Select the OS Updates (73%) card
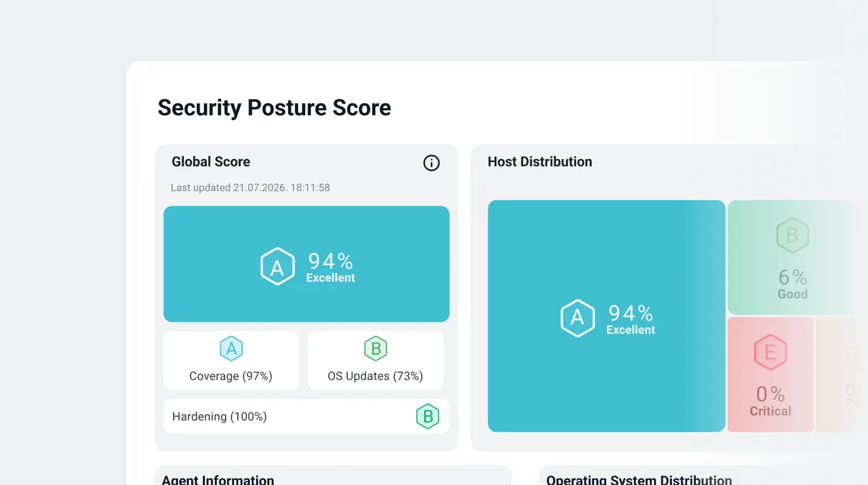The height and width of the screenshot is (485, 868). point(376,360)
